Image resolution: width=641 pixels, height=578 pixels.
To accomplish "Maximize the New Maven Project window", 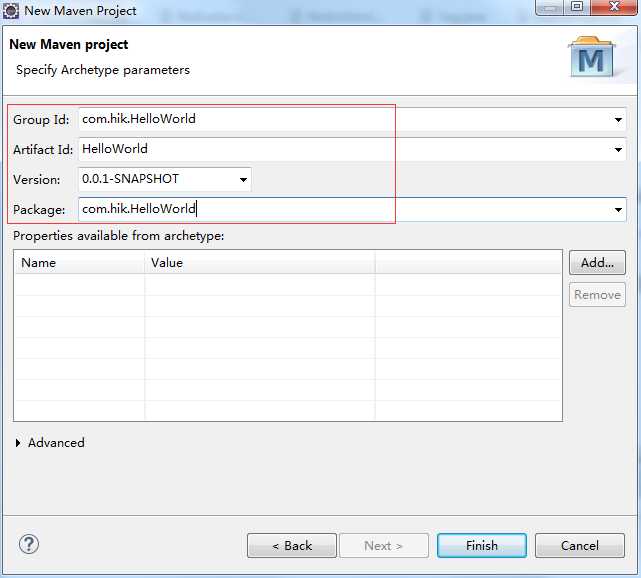I will 577,7.
